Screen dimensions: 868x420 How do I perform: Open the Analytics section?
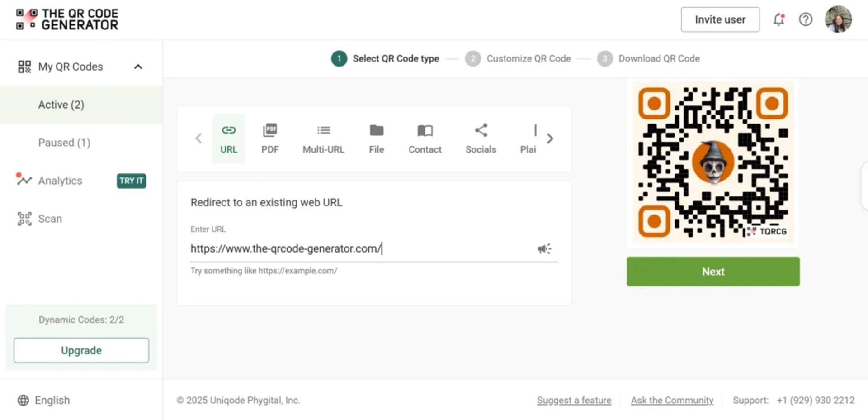tap(60, 181)
